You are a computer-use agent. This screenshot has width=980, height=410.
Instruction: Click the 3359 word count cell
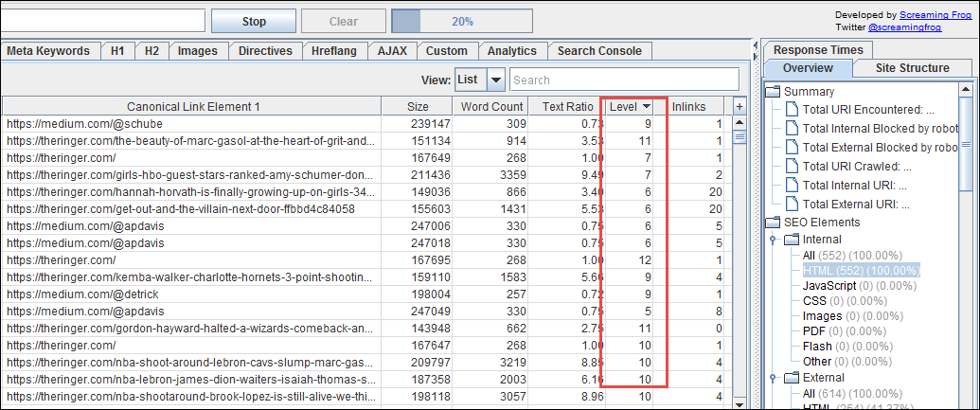point(491,175)
